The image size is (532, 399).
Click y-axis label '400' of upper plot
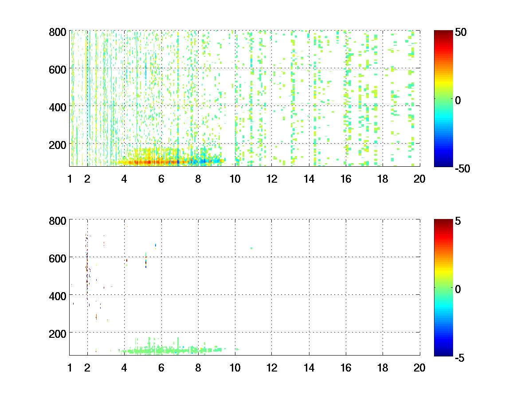pyautogui.click(x=58, y=107)
